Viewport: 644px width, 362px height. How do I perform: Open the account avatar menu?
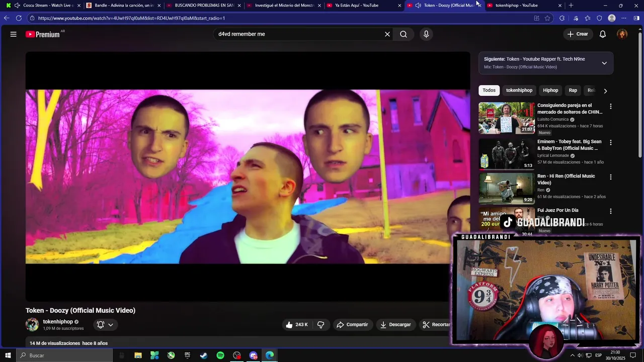pos(622,34)
